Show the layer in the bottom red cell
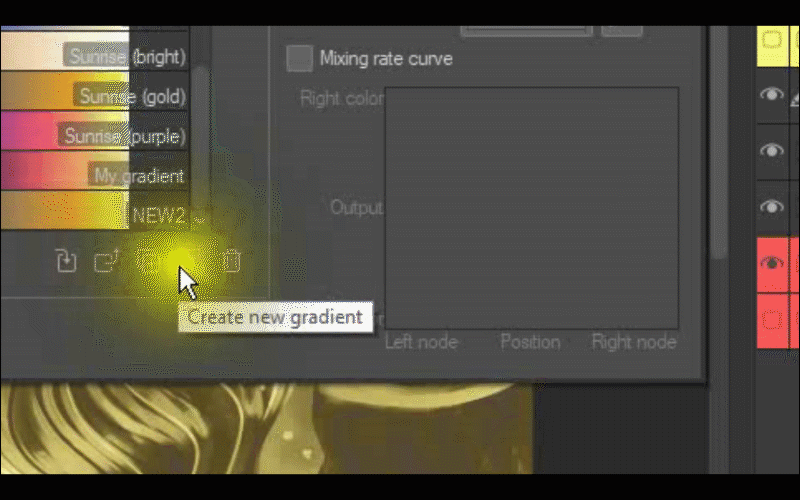 (x=772, y=320)
